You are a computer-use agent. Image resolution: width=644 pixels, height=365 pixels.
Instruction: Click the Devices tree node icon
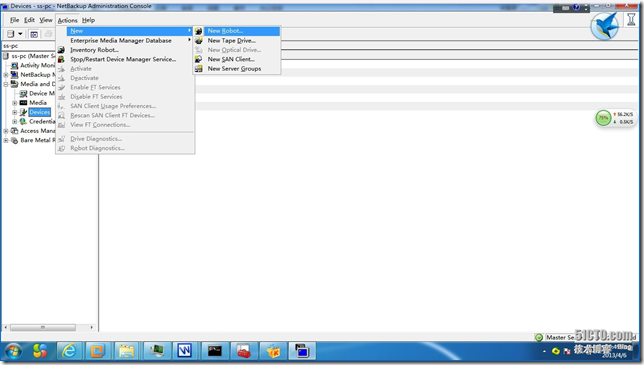(23, 112)
